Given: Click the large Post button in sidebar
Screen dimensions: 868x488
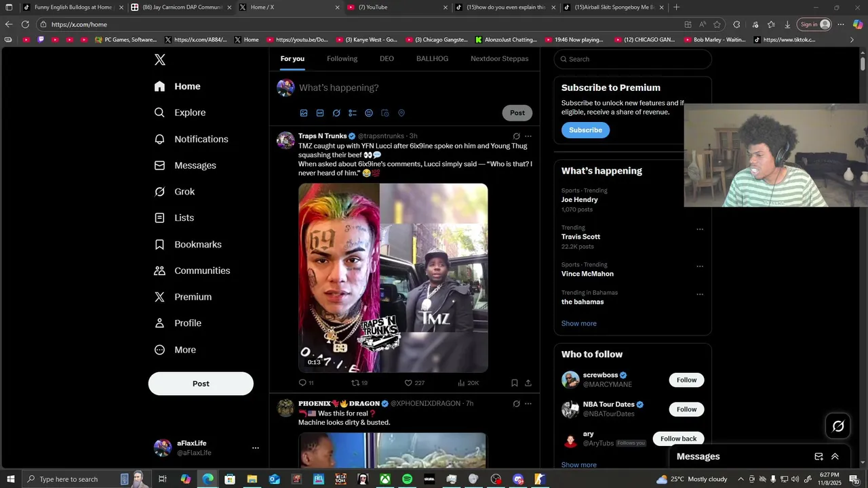Looking at the screenshot, I should click(201, 384).
